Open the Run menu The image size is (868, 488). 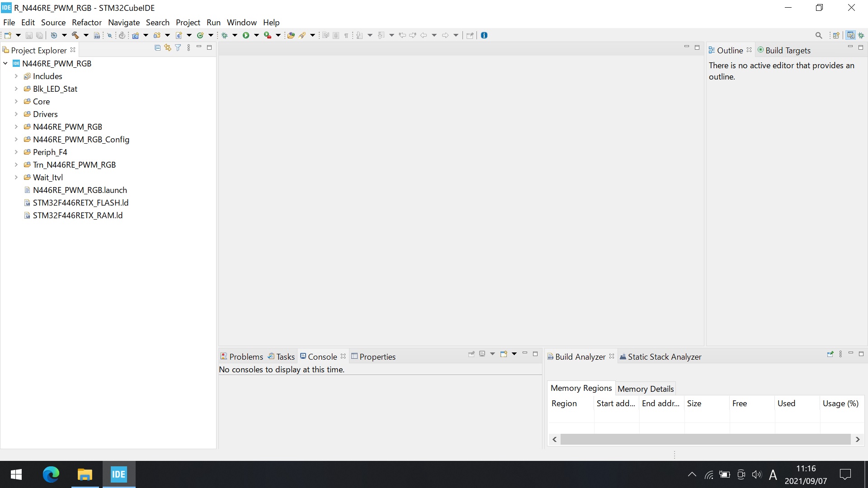click(x=213, y=22)
